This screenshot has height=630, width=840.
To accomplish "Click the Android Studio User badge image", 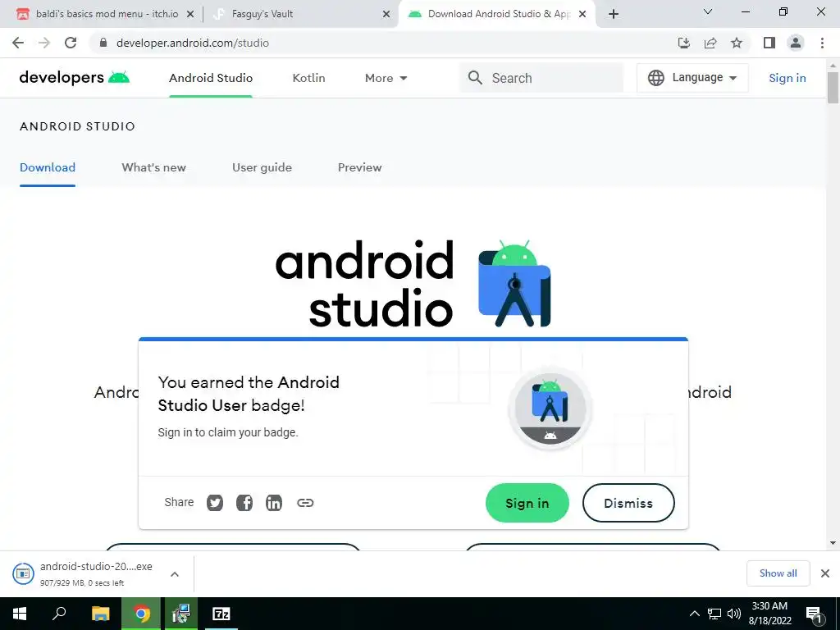I will click(550, 409).
